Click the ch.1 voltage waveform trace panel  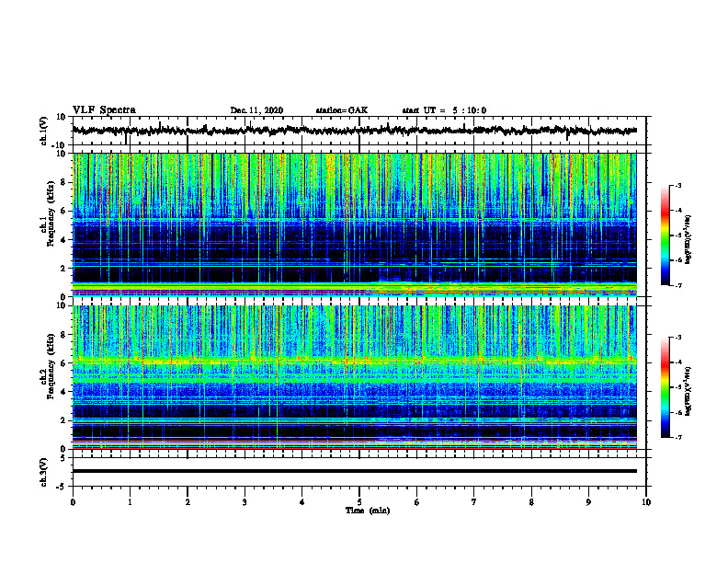(x=358, y=131)
